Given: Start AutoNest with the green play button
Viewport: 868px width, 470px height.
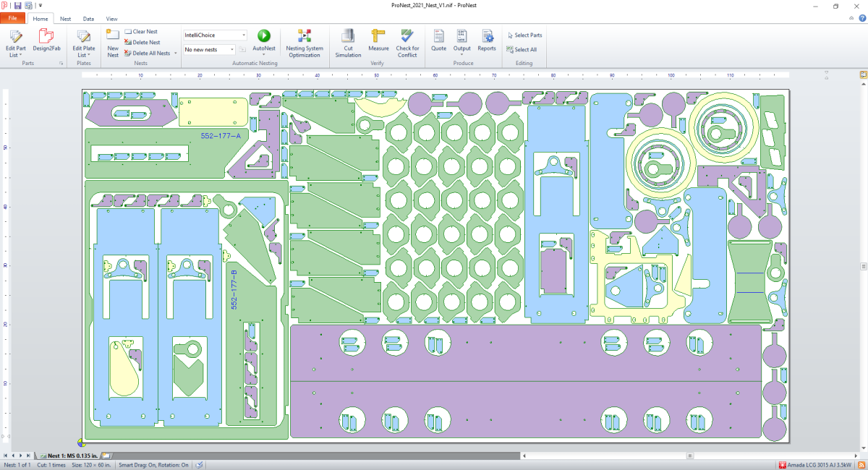Looking at the screenshot, I should (x=264, y=35).
